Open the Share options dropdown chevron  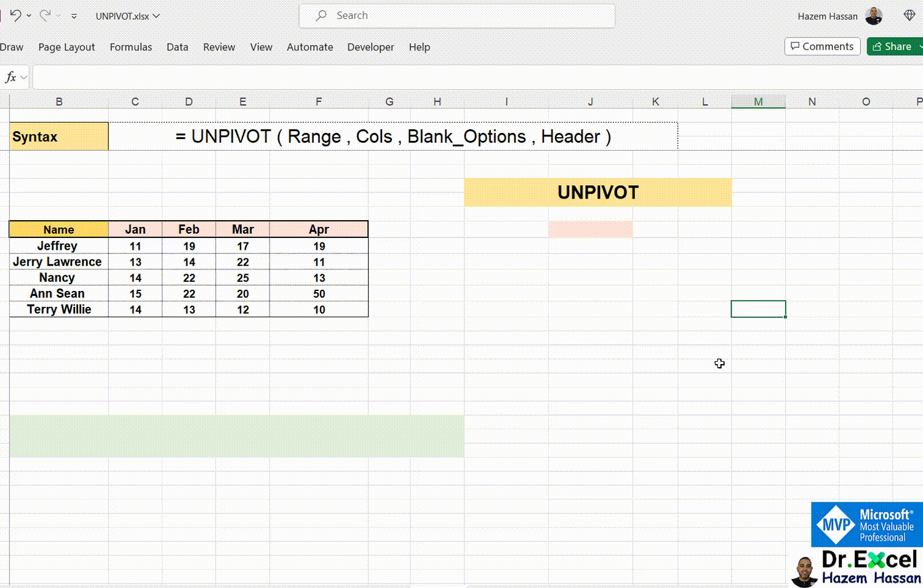click(919, 46)
